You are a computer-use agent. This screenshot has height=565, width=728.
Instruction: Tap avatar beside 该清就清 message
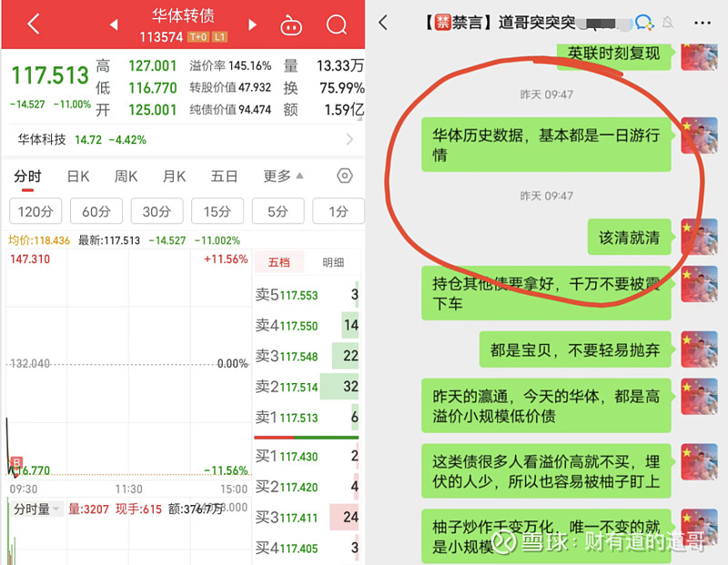(699, 237)
